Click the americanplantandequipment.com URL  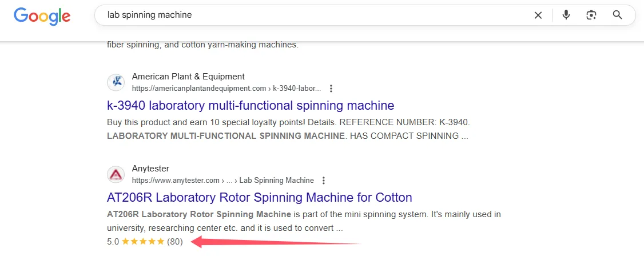226,88
